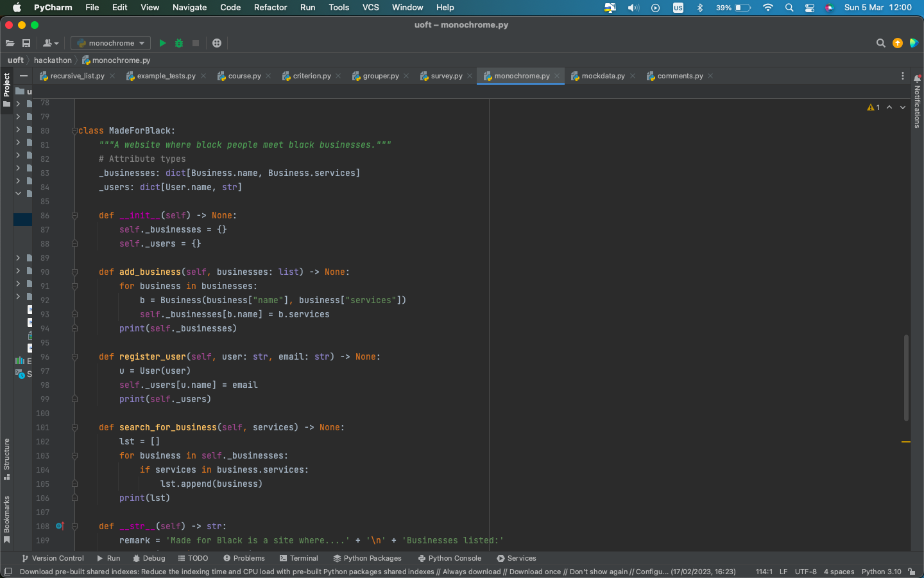Toggle read-only lock icon in status bar
Screen dimensions: 924x578
click(x=912, y=572)
